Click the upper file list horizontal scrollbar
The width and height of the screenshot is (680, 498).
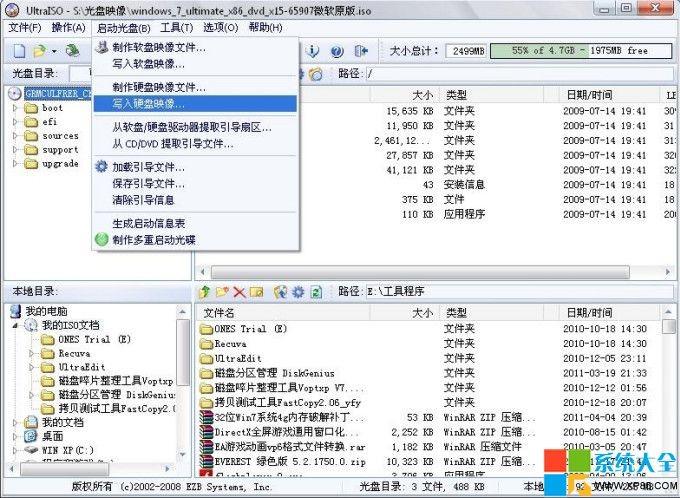click(420, 272)
